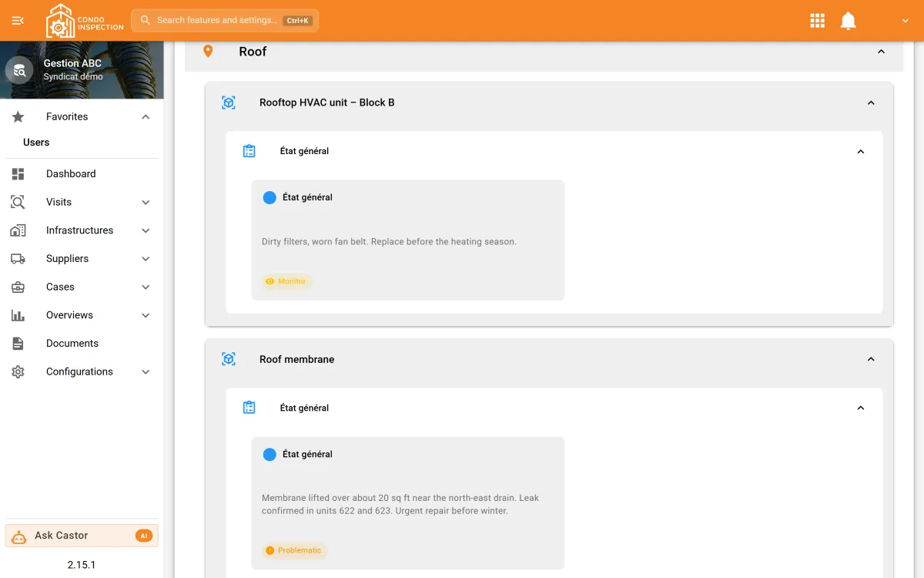Click the 'Membrane lifted over about 20 sq ft' note
The image size is (924, 578).
click(x=400, y=504)
